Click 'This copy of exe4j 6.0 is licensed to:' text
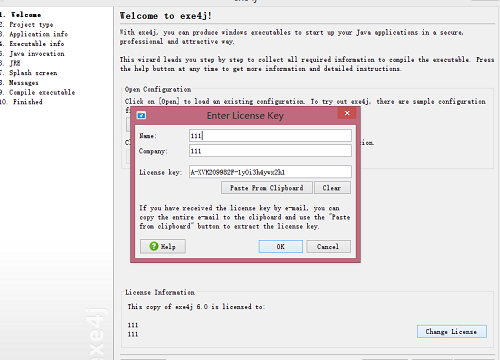 point(196,306)
